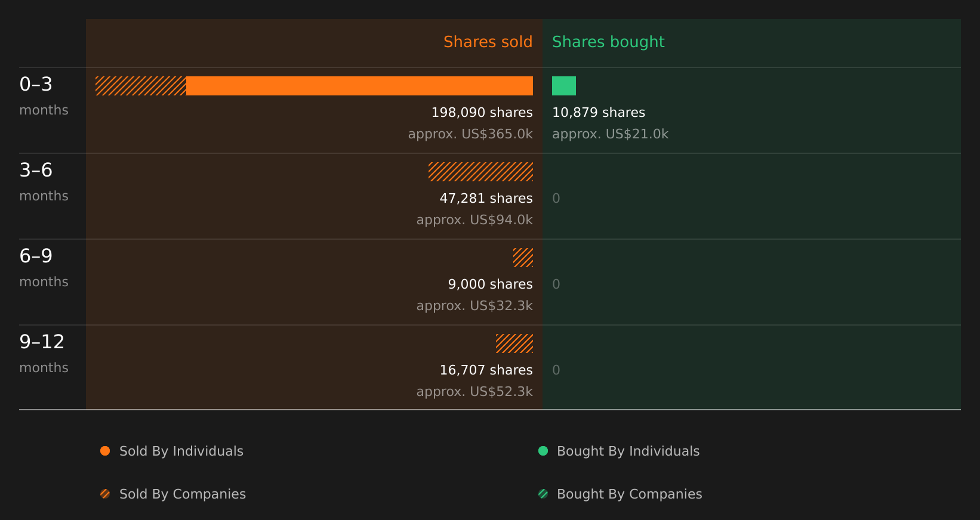Screen dimensions: 980x520
Task: Click the 9,000 shares value
Action: click(490, 284)
